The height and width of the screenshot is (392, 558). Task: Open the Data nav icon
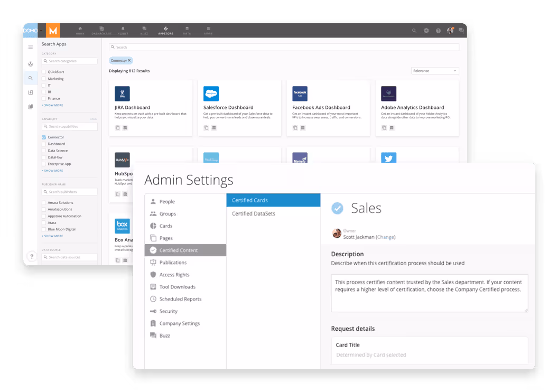pos(187,31)
